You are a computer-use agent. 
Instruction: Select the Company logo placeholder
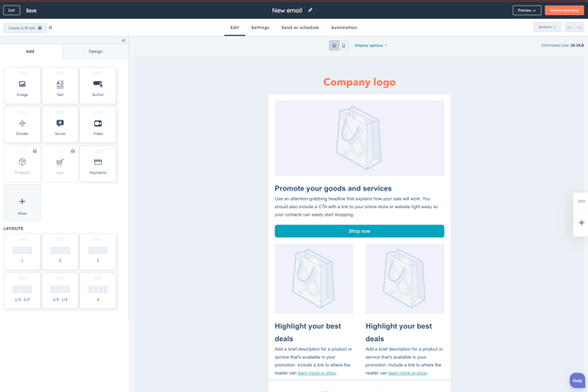click(x=359, y=82)
